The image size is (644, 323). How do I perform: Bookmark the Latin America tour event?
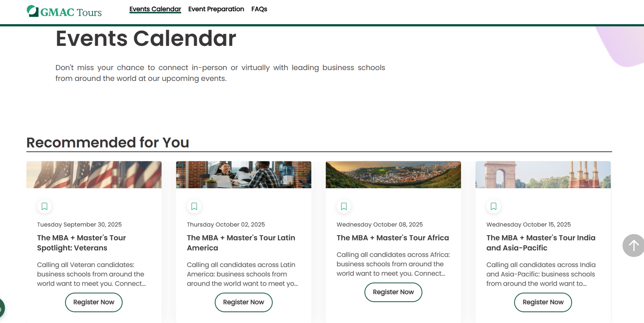coord(194,206)
